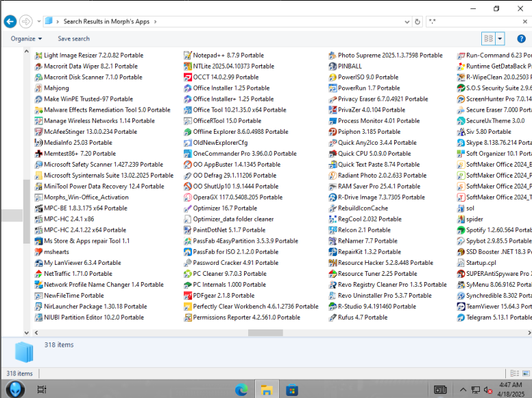Switch to large thumbnails view in status bar
This screenshot has width=532, height=398.
coord(526,373)
